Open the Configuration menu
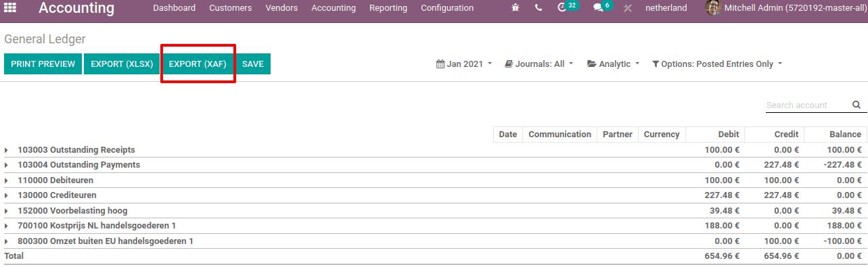This screenshot has height=267, width=868. coord(447,8)
